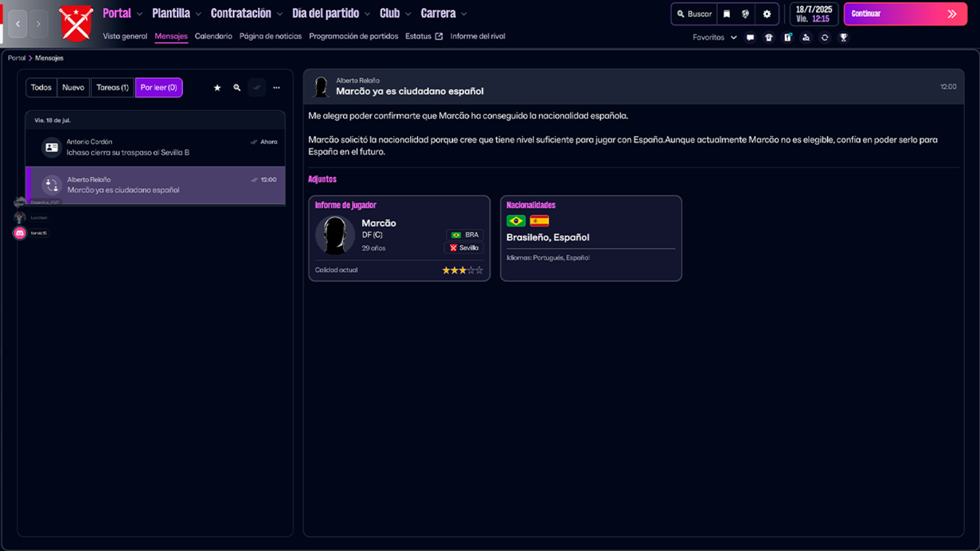Screen dimensions: 980x551
Task: Open the scouting person-with-magnifier icon
Action: pos(806,37)
